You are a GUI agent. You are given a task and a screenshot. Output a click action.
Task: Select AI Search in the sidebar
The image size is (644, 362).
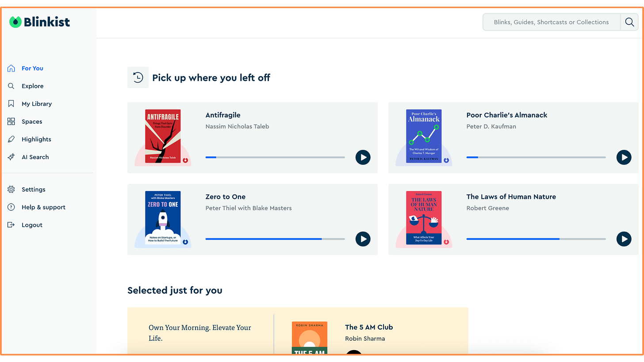[x=35, y=157]
